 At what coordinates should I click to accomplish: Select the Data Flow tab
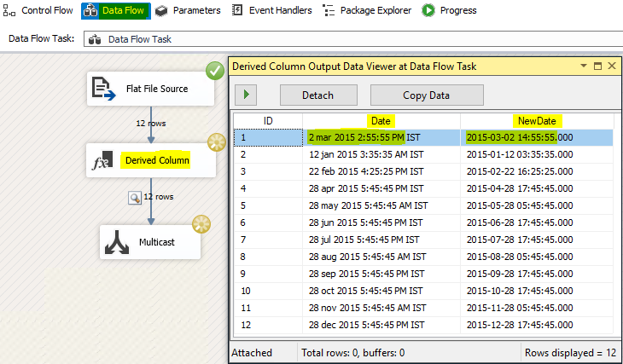pyautogui.click(x=116, y=11)
